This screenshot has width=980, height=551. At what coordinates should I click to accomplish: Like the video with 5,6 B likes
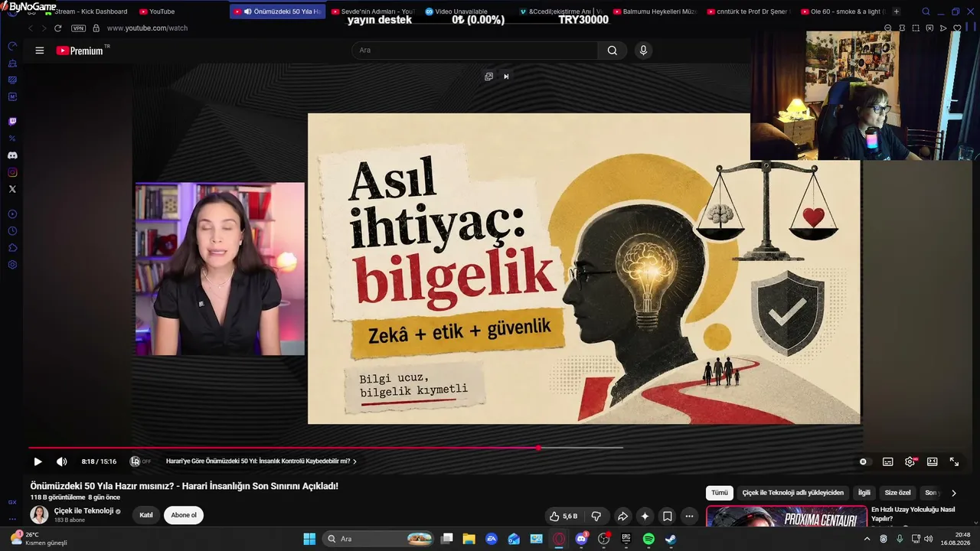tap(563, 517)
